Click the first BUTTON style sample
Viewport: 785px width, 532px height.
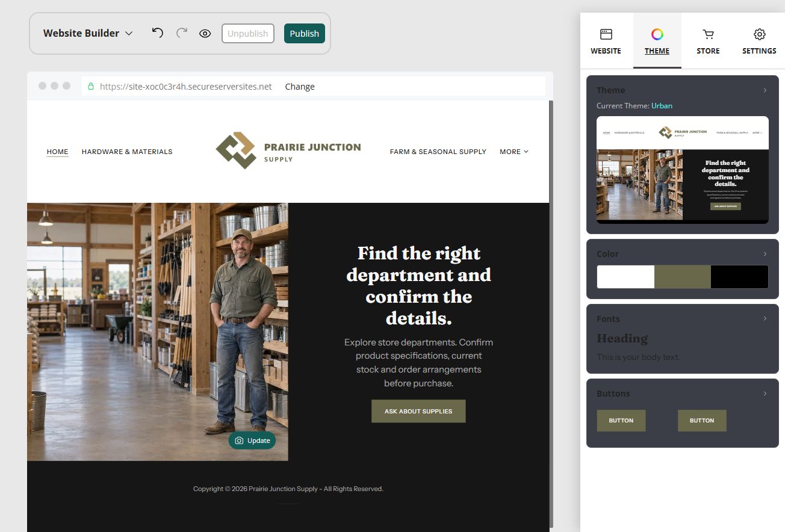[x=621, y=421]
